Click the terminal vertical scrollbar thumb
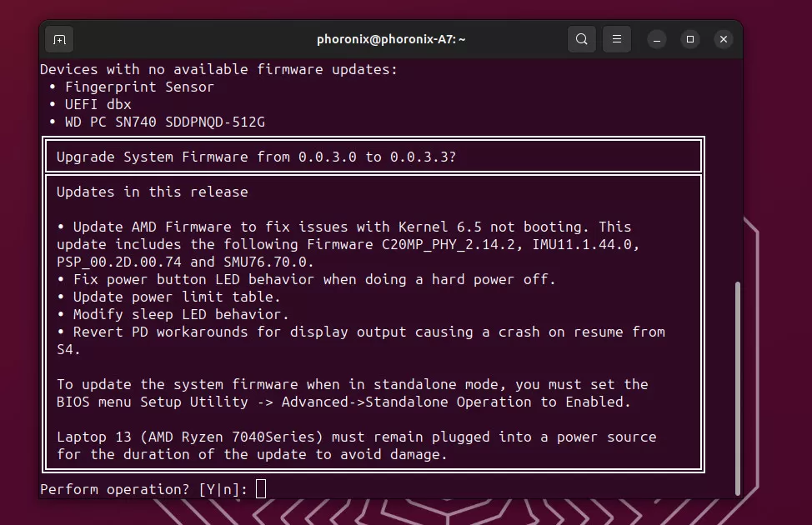The width and height of the screenshot is (812, 525). (736, 387)
